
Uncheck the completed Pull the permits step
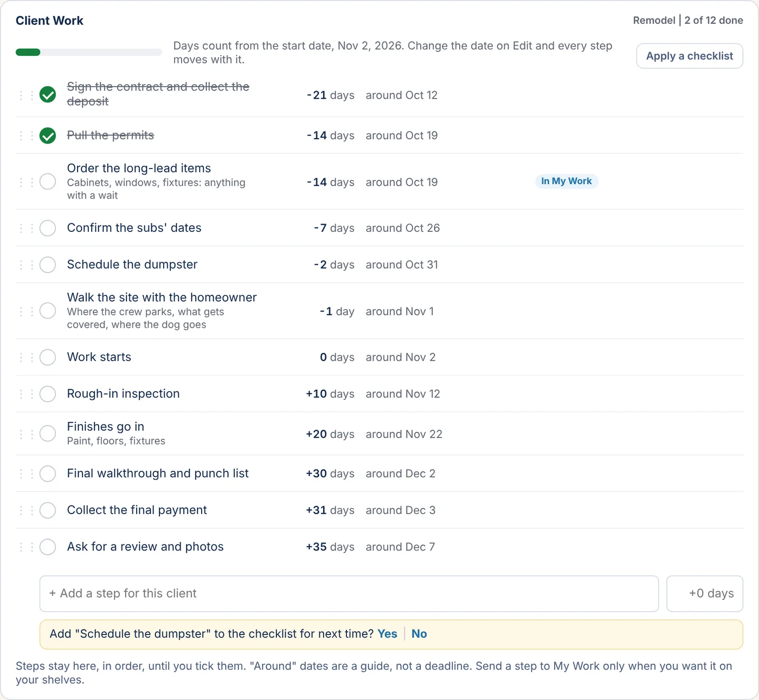tap(48, 135)
